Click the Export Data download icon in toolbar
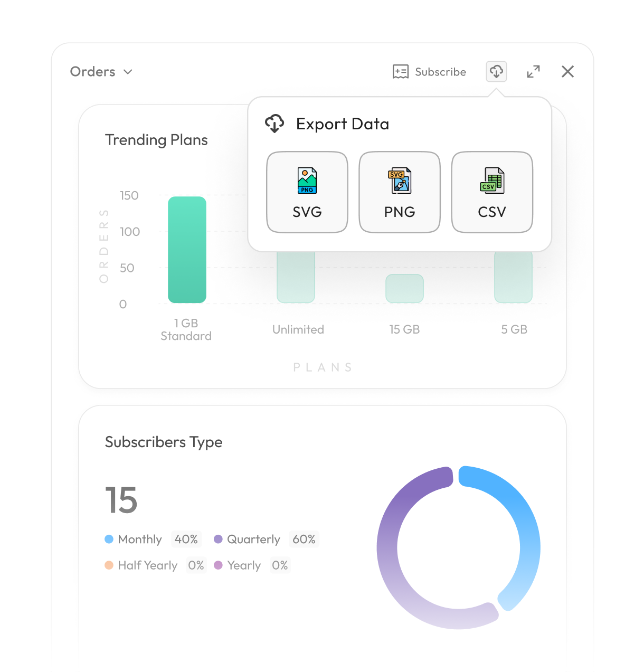This screenshot has height=672, width=644. click(496, 71)
